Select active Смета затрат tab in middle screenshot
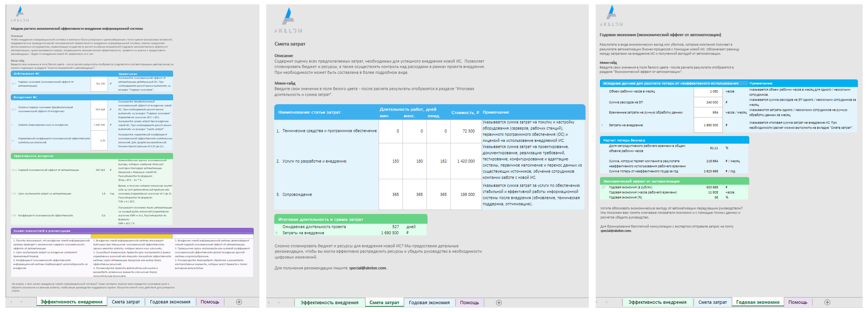 (384, 303)
